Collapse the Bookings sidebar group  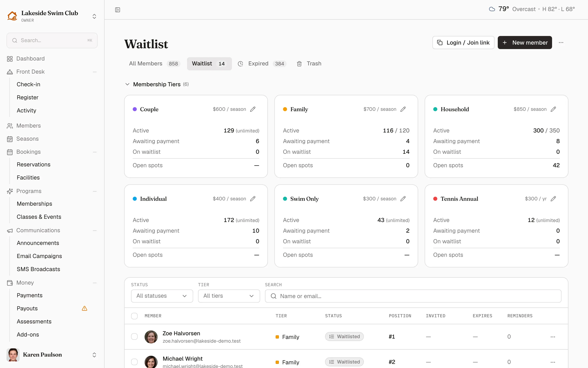coord(95,152)
